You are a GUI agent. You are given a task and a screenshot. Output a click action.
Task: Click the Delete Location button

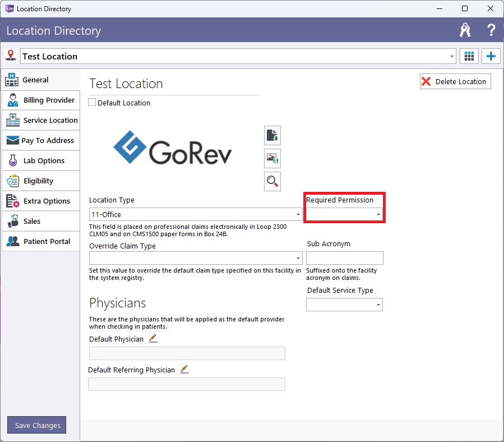coord(455,81)
